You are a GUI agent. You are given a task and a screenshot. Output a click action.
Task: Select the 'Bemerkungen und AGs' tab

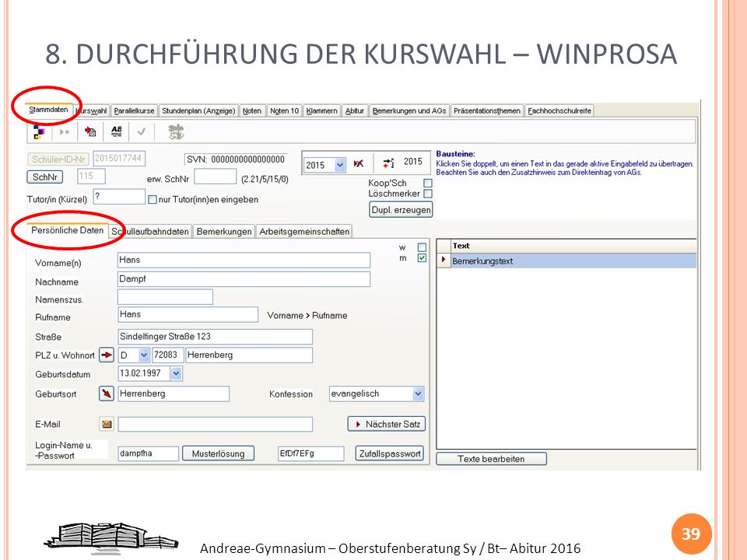pyautogui.click(x=409, y=111)
